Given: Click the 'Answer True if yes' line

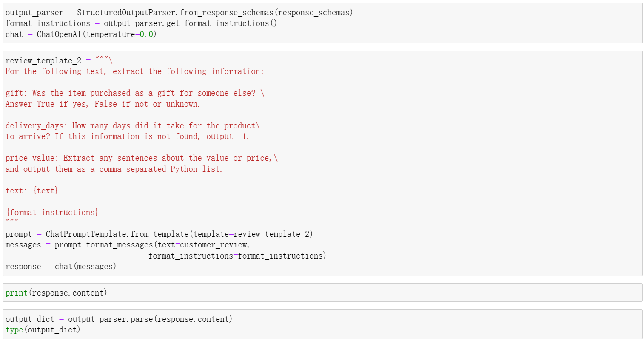Looking at the screenshot, I should [103, 104].
